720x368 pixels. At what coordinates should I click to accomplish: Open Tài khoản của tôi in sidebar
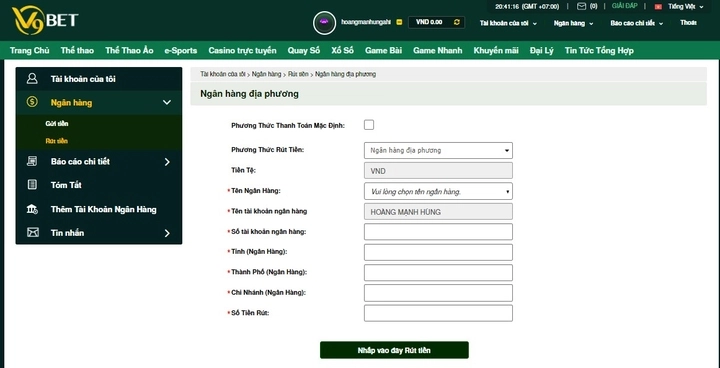tap(83, 79)
